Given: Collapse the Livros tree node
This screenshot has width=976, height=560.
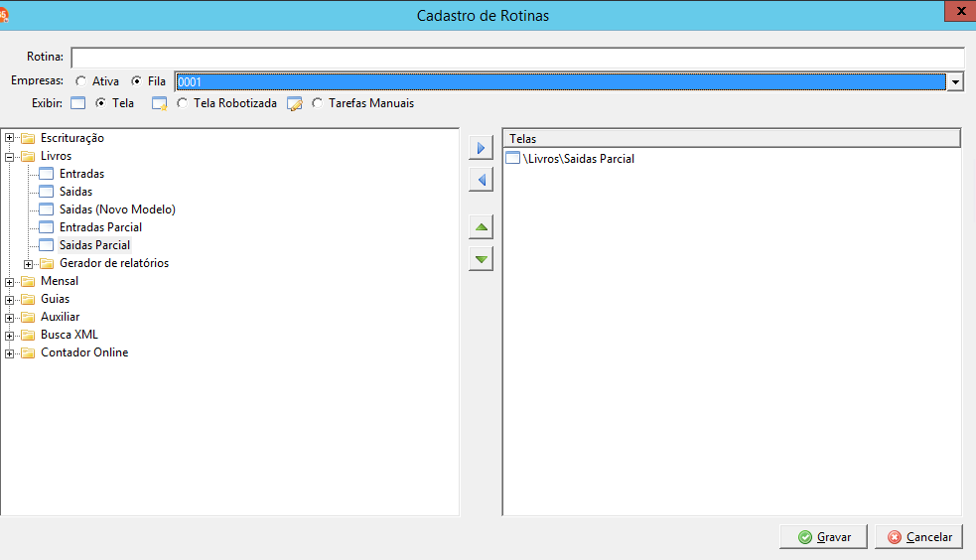Looking at the screenshot, I should tap(9, 157).
